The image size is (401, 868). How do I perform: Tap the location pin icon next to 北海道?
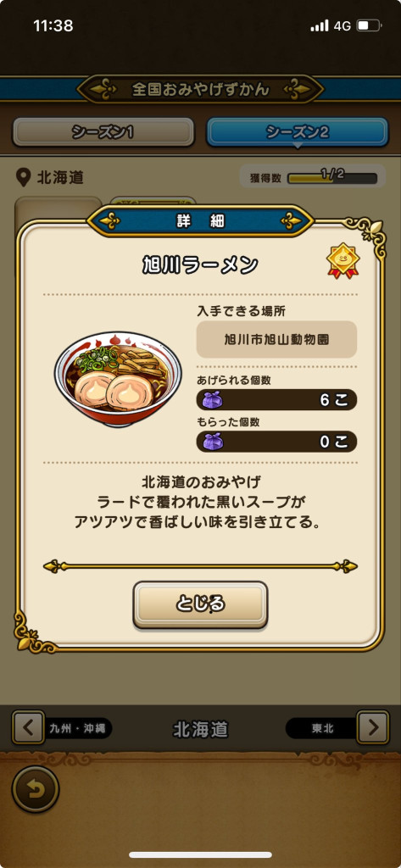coord(23,178)
